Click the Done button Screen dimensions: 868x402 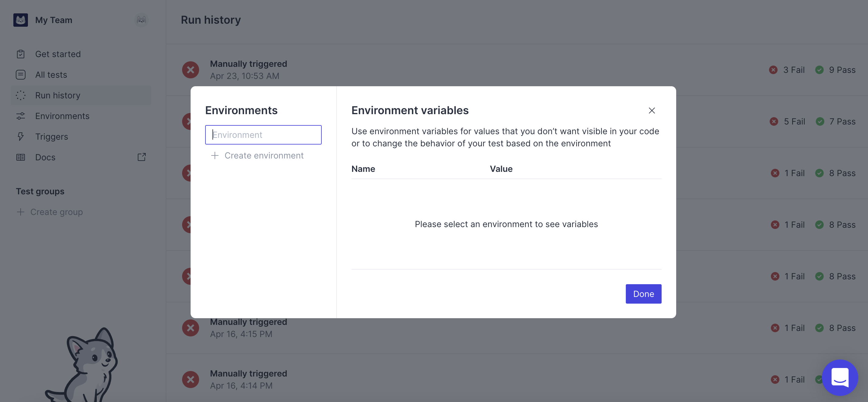[x=643, y=294]
